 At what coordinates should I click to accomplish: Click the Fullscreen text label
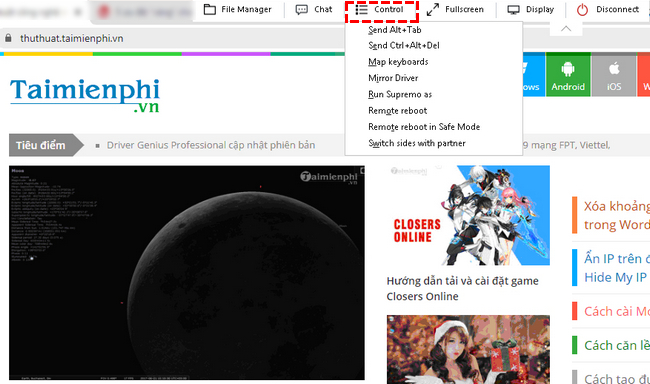(464, 9)
